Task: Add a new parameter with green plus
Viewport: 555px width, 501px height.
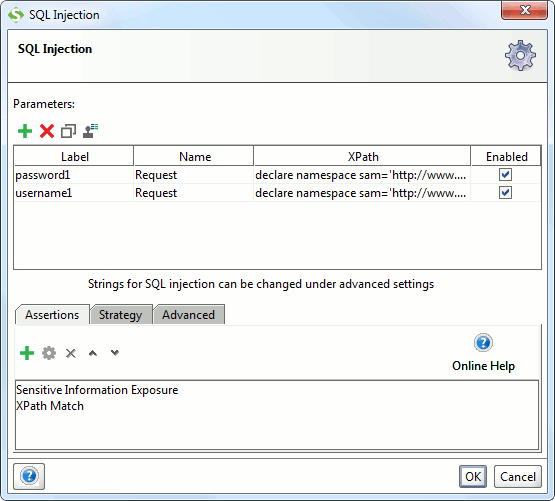Action: pos(25,131)
